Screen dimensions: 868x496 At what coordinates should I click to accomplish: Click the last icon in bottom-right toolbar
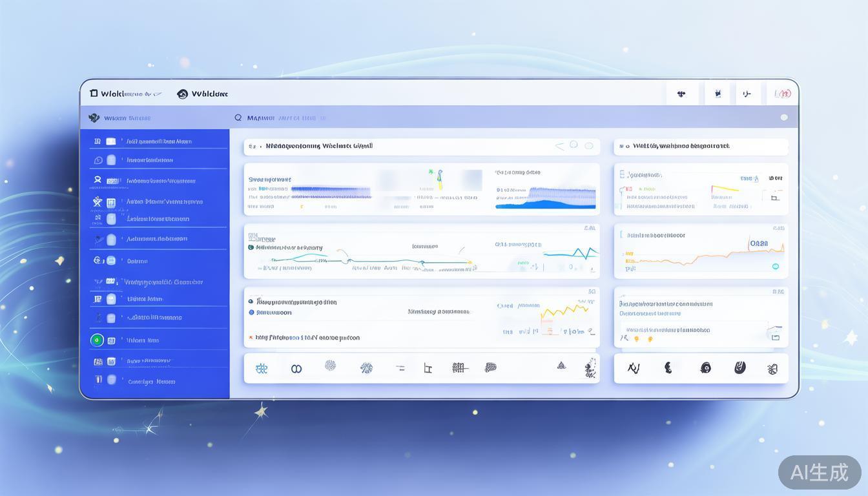point(772,369)
